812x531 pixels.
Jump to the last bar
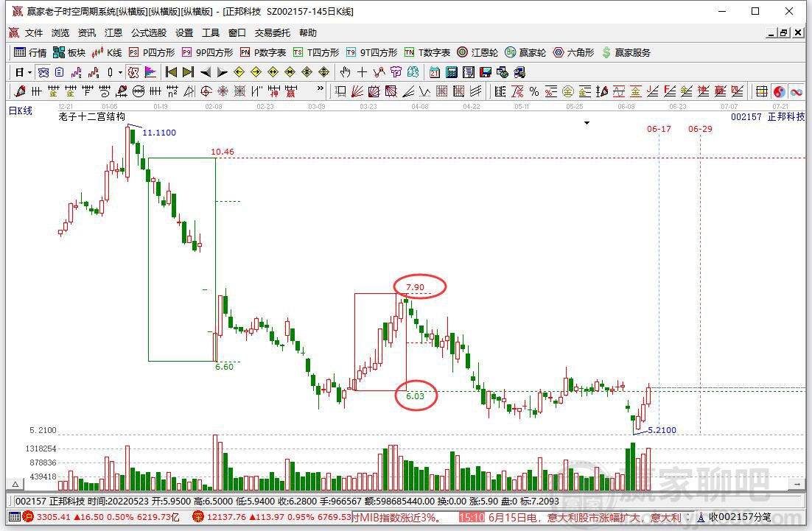tap(188, 72)
